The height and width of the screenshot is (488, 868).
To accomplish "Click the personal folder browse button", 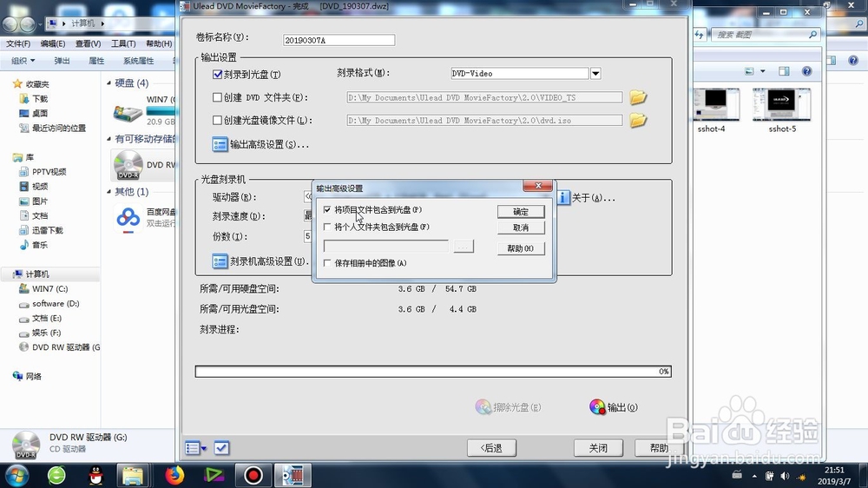I will pyautogui.click(x=464, y=246).
